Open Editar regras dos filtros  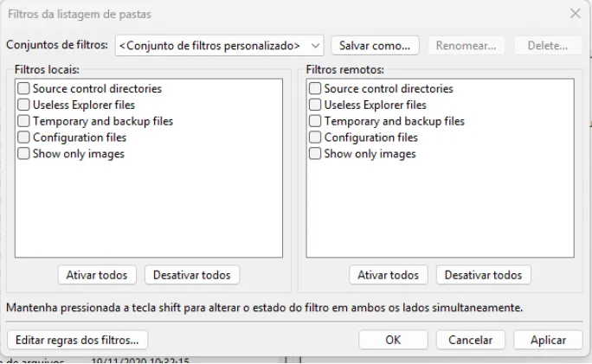(x=77, y=340)
